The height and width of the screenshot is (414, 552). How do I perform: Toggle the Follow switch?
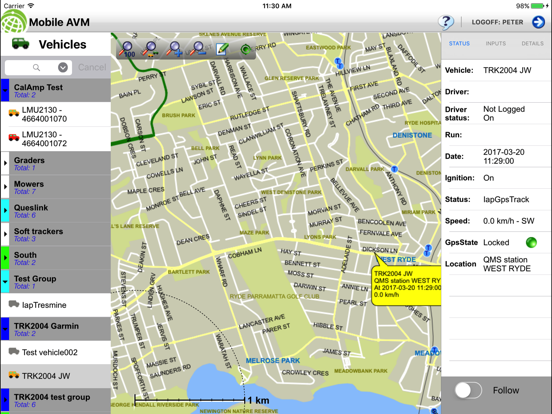pyautogui.click(x=468, y=390)
